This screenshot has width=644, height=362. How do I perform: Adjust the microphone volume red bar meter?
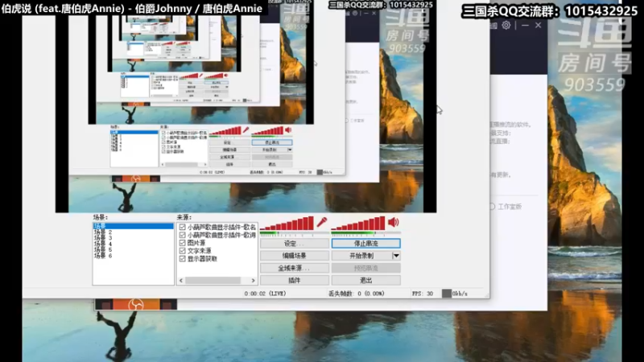tap(287, 224)
